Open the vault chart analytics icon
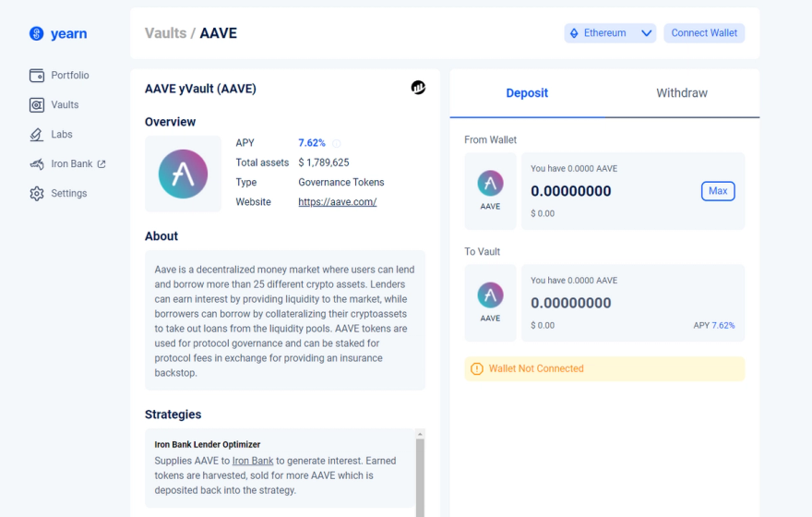 (x=418, y=88)
